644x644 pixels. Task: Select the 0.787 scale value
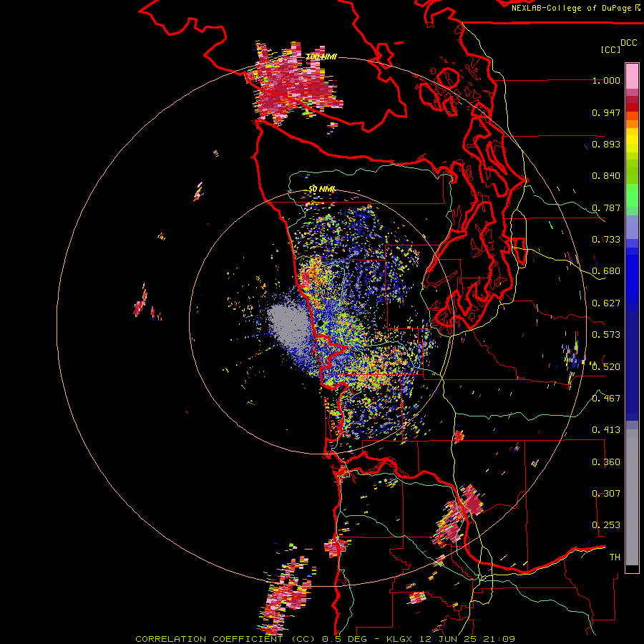(x=606, y=208)
